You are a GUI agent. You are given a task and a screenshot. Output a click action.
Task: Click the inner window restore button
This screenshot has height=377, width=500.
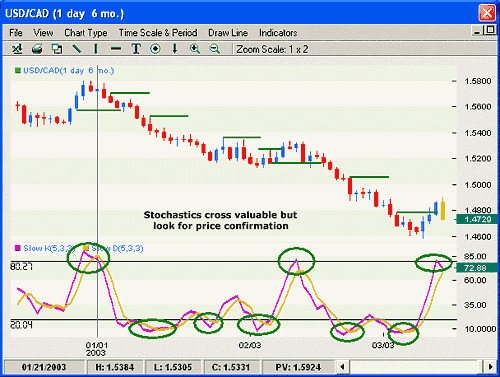point(490,30)
